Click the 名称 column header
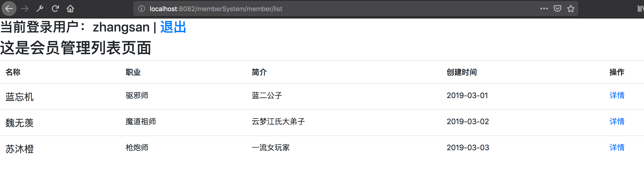Viewport: 644px width, 172px height. 13,72
